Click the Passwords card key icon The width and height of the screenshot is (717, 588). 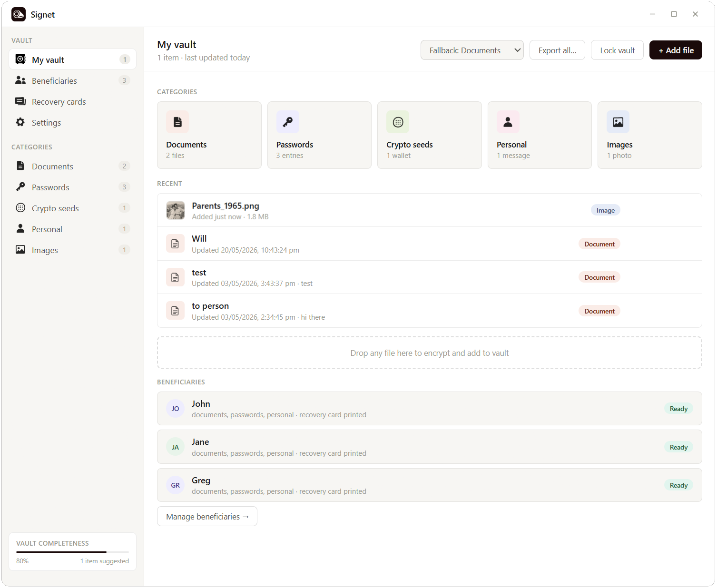288,122
